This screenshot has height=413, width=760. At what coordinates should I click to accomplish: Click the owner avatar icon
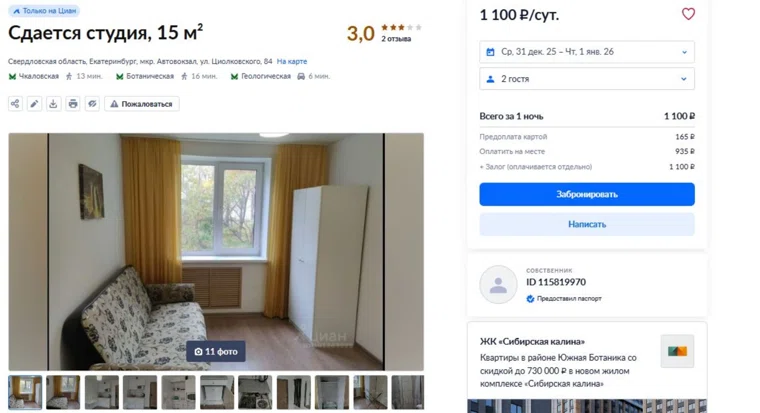[498, 285]
